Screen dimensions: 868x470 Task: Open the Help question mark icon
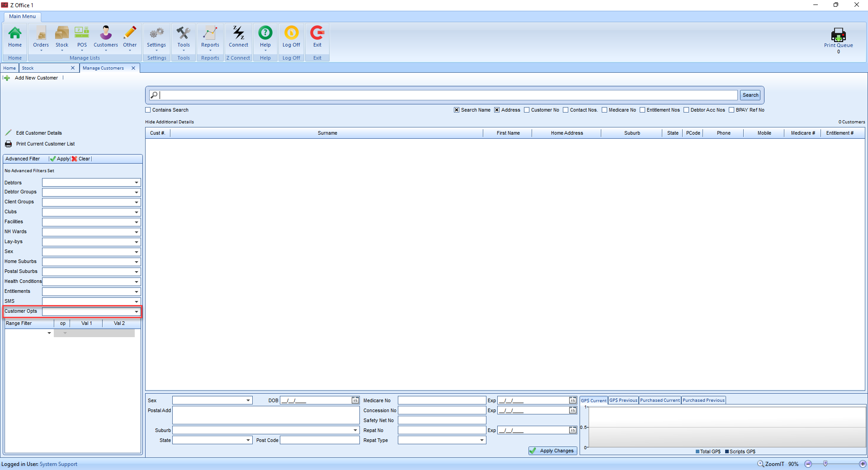coord(265,33)
